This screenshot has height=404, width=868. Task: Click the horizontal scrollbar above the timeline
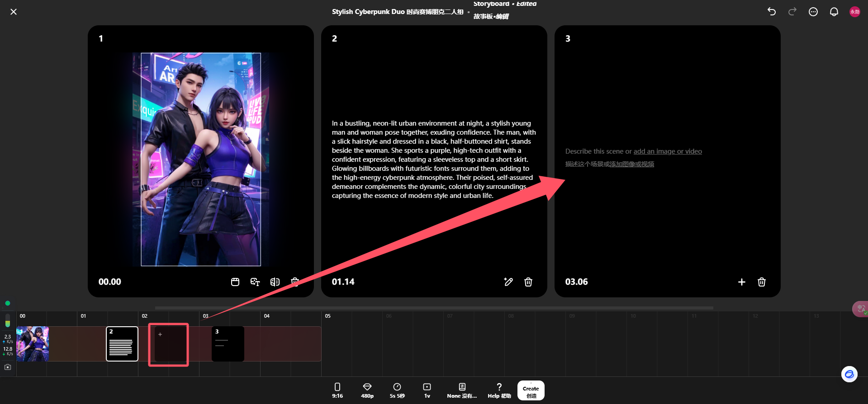pos(434,308)
